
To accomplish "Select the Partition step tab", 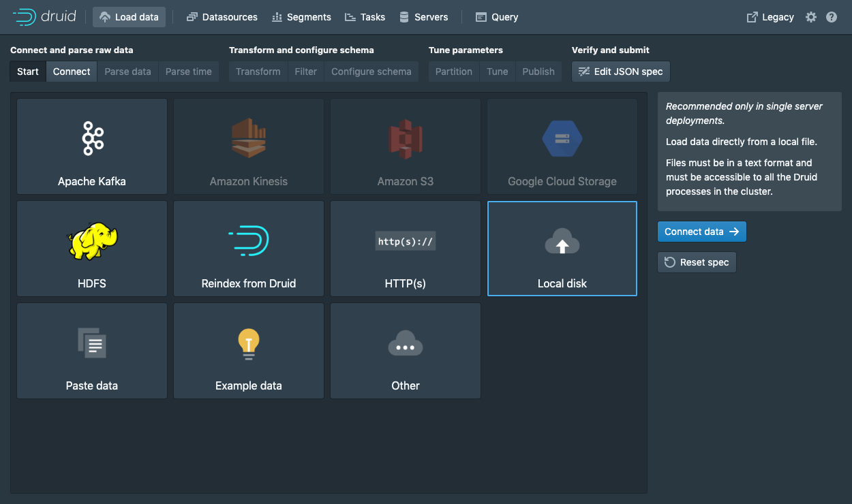I will (x=454, y=72).
